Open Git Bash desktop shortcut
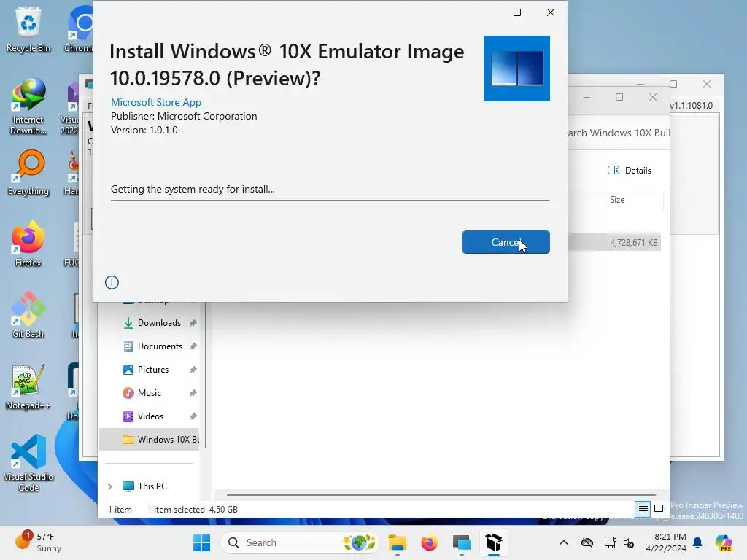Screen dimensions: 747x560 tap(28, 315)
